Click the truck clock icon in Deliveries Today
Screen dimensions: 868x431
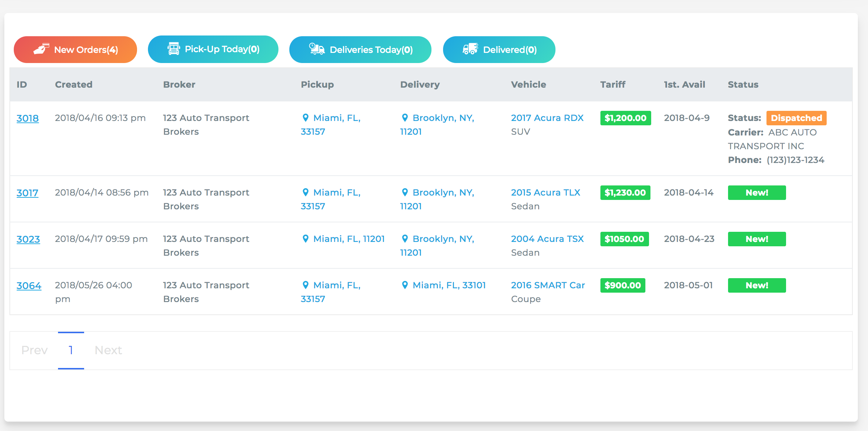coord(317,49)
